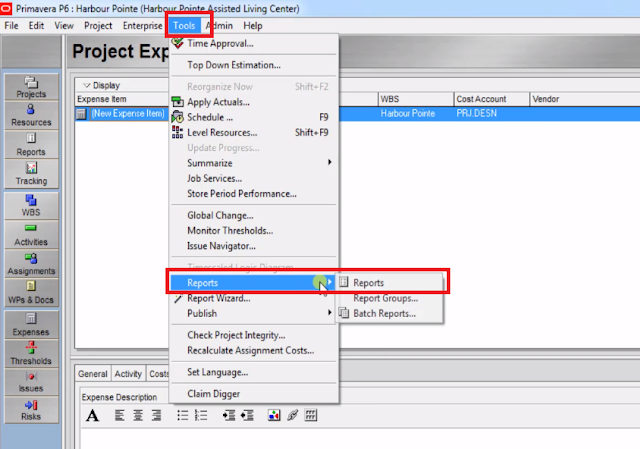This screenshot has width=640, height=449.
Task: Select Reports item in Tools menu
Action: click(x=253, y=283)
